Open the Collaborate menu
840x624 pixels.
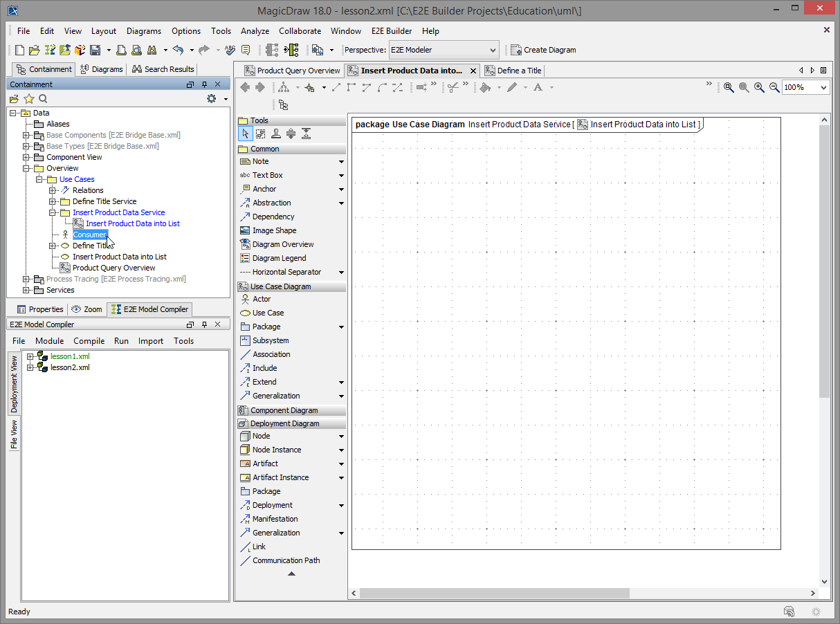pyautogui.click(x=300, y=31)
